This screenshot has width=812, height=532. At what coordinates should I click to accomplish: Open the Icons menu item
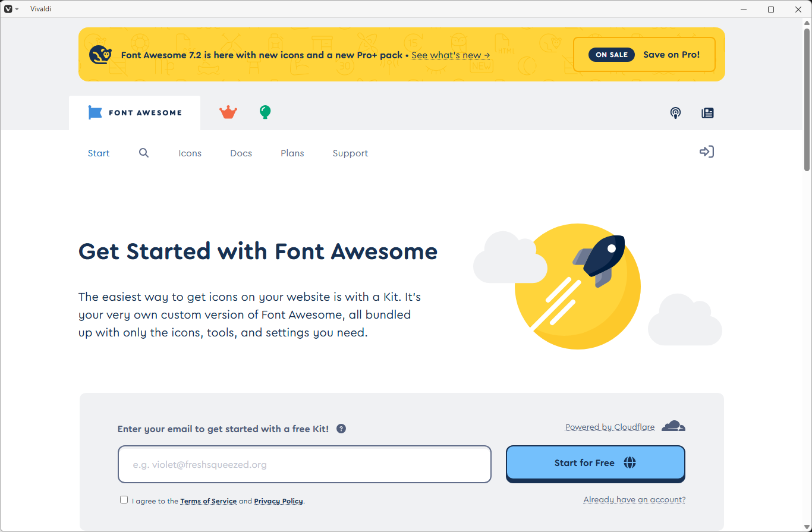coord(190,153)
